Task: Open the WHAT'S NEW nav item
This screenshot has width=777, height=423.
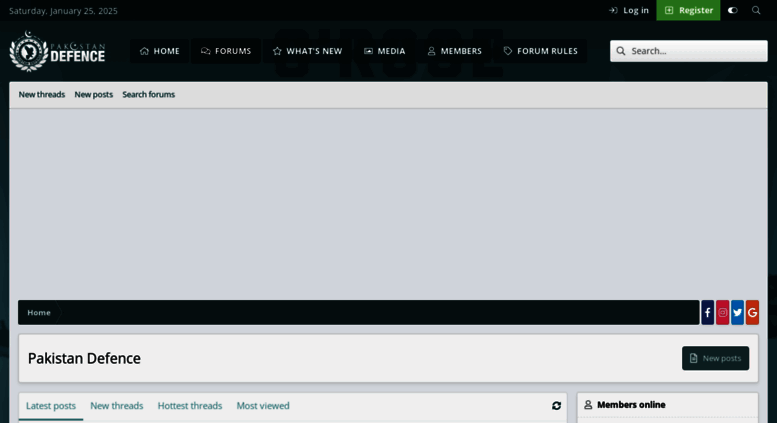Action: 307,51
